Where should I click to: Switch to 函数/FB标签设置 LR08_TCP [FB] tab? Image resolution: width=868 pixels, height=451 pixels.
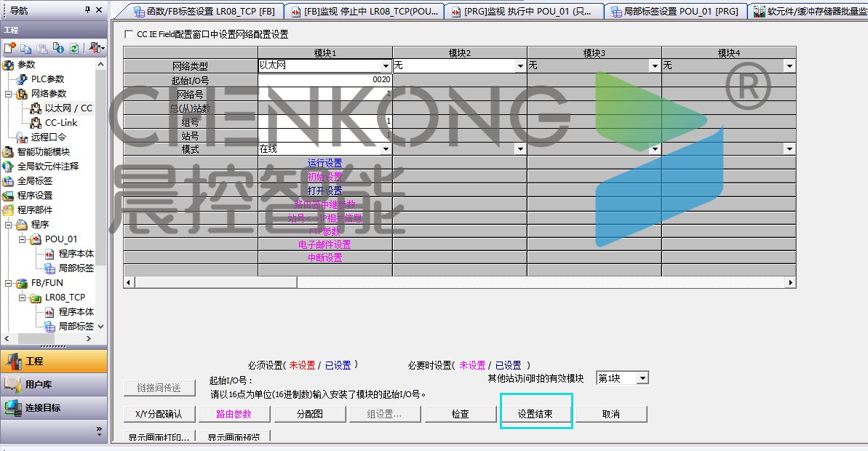pos(204,11)
